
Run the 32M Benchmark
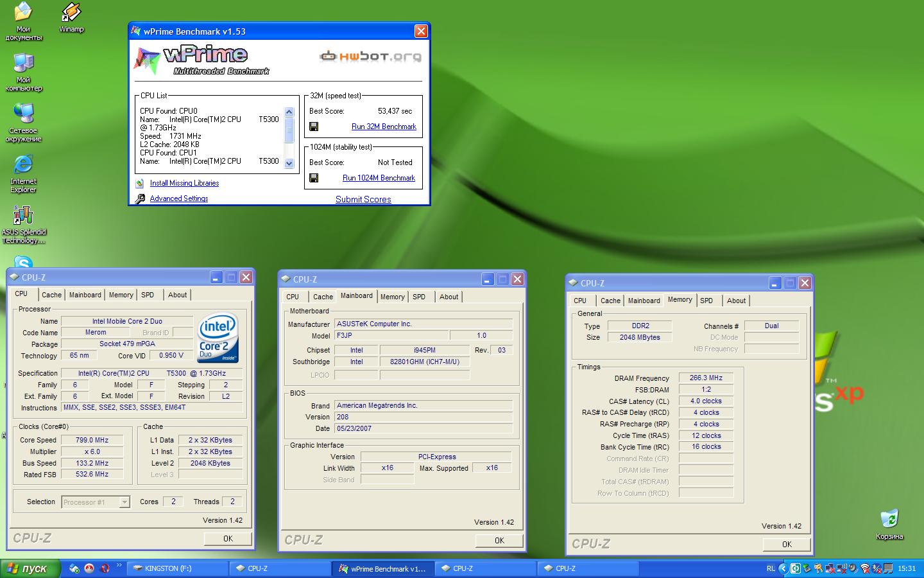(384, 127)
